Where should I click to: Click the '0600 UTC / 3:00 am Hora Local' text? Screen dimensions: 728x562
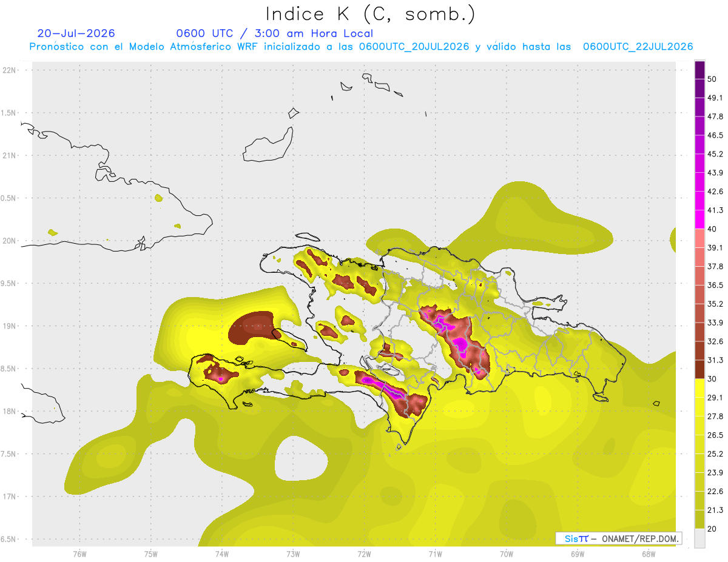pos(274,33)
